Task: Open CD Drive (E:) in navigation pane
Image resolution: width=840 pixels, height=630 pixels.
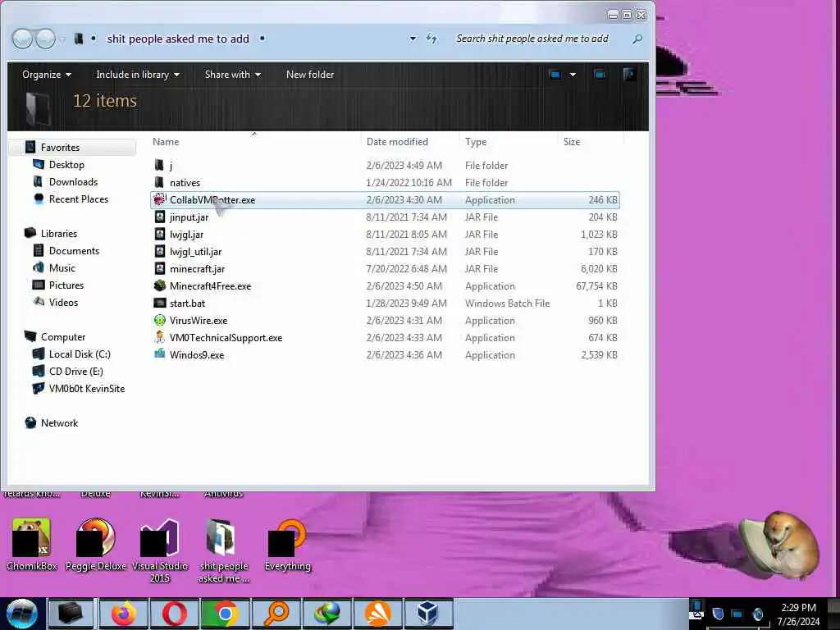Action: point(76,372)
